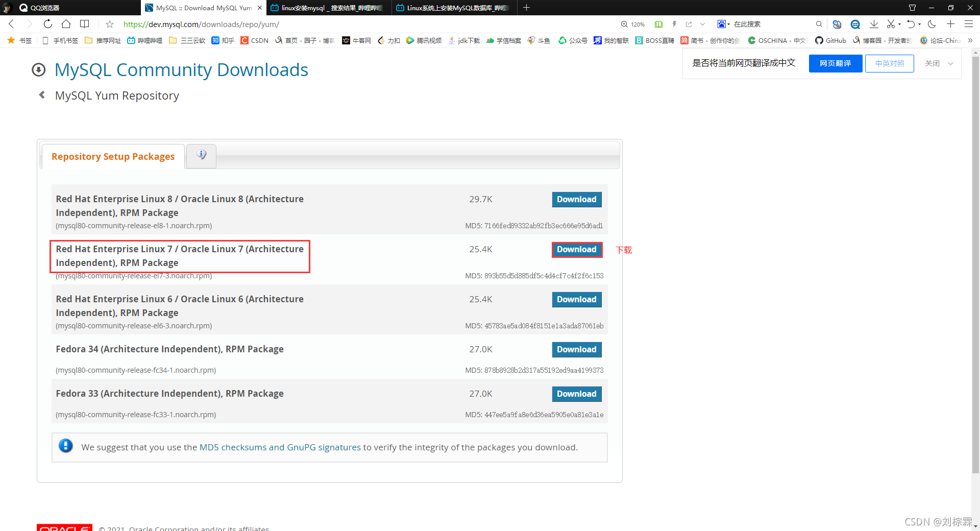Open the 手机书签 bookmark

[x=60, y=40]
